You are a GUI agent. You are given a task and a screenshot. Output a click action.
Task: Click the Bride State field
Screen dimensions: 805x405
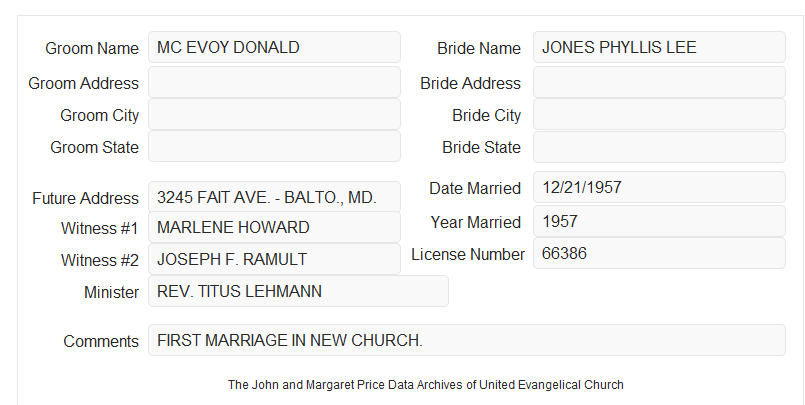click(659, 147)
